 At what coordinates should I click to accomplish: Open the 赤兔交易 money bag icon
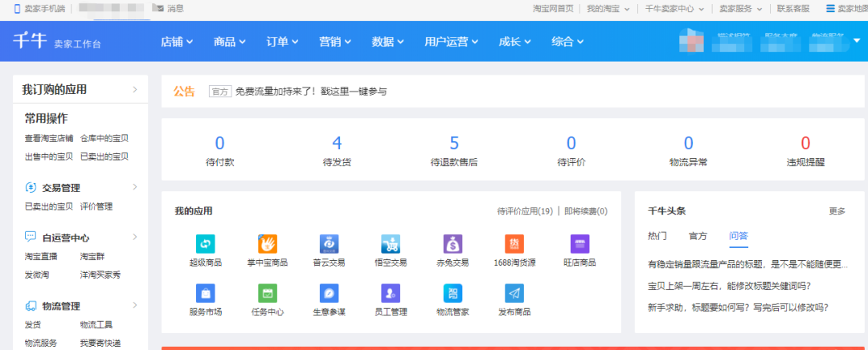coord(452,244)
